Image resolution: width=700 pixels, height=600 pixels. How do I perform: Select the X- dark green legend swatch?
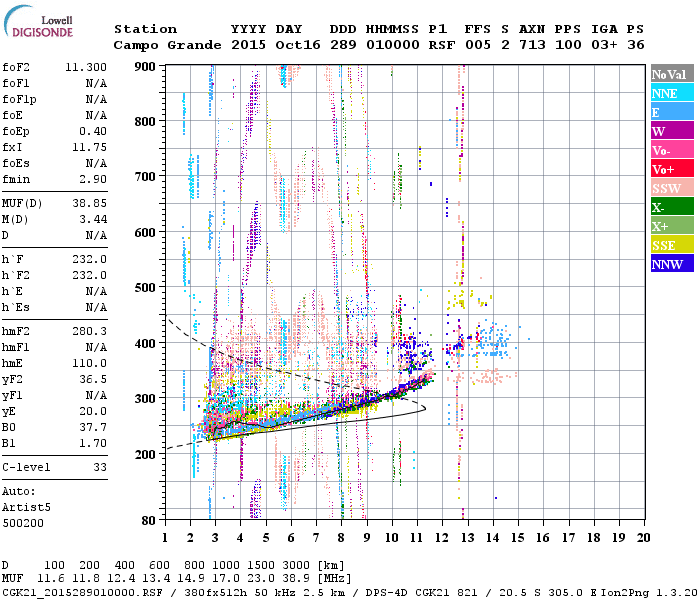pyautogui.click(x=672, y=207)
